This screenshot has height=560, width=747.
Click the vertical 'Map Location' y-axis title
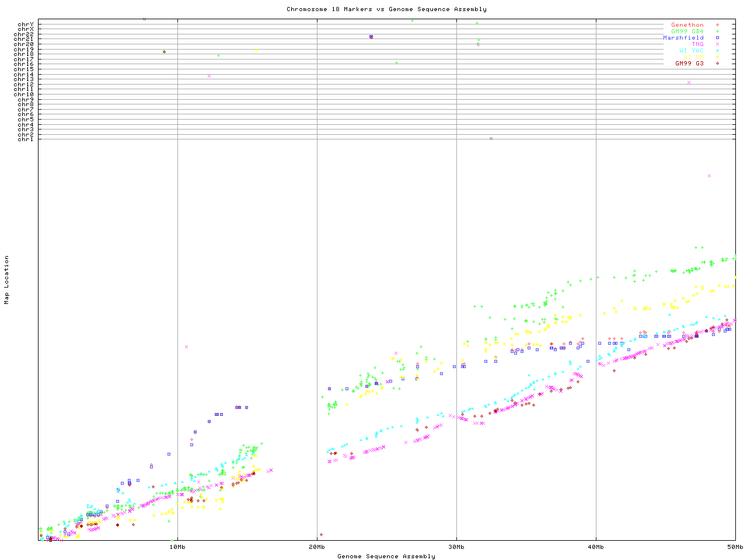tap(7, 280)
